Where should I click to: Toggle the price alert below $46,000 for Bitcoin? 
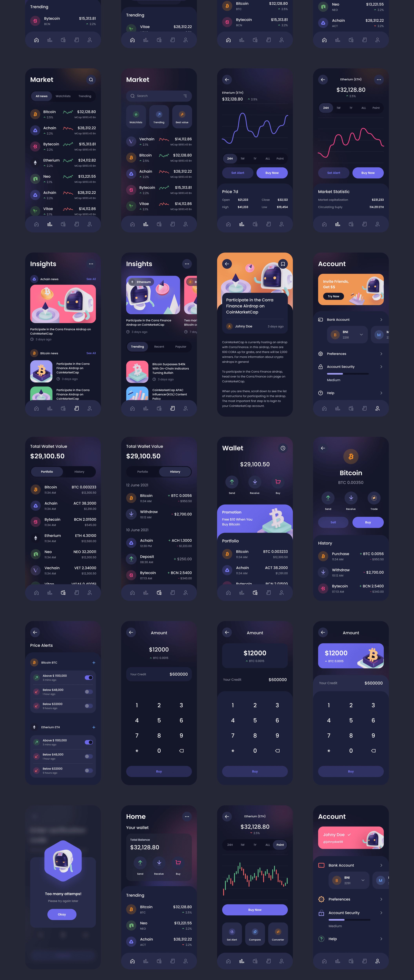pos(89,692)
